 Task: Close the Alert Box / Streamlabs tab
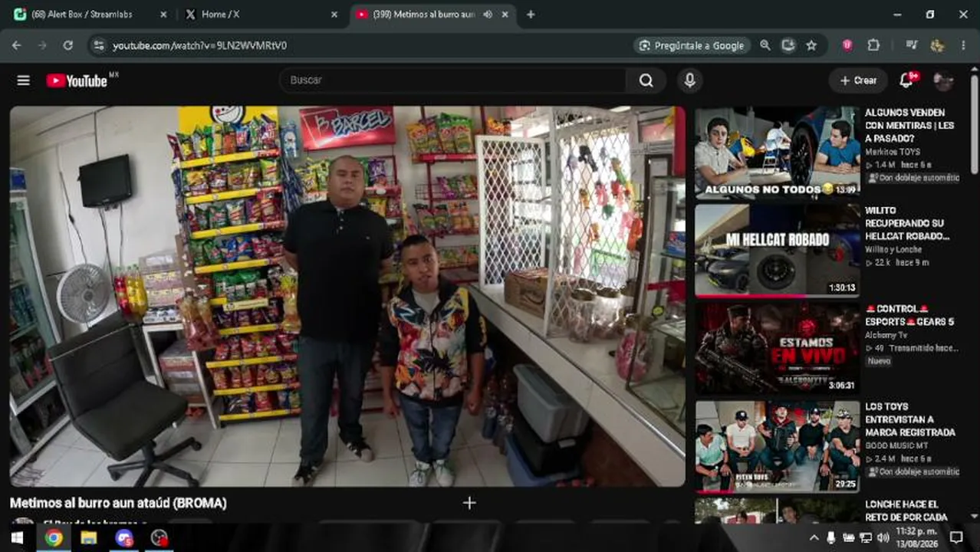163,15
